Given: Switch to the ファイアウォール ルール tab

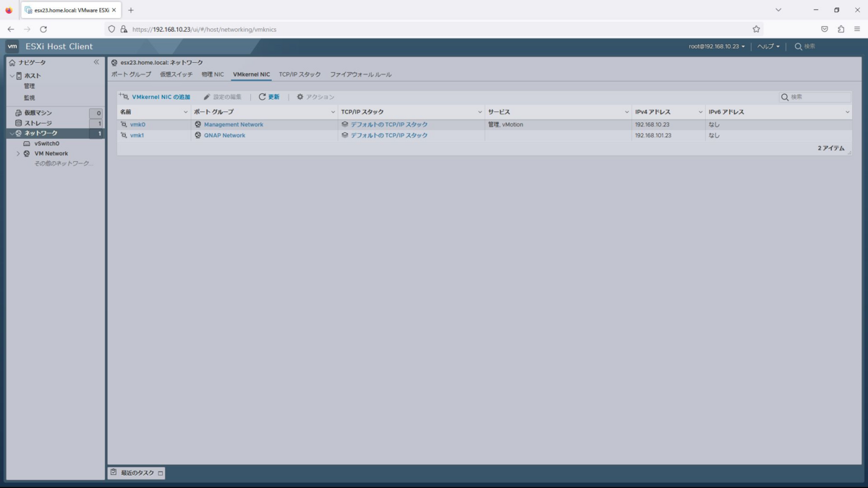Looking at the screenshot, I should point(361,74).
